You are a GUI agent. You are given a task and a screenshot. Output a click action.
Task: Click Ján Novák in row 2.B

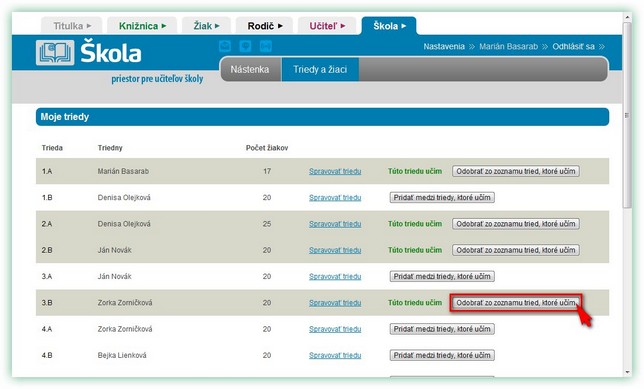(x=115, y=250)
